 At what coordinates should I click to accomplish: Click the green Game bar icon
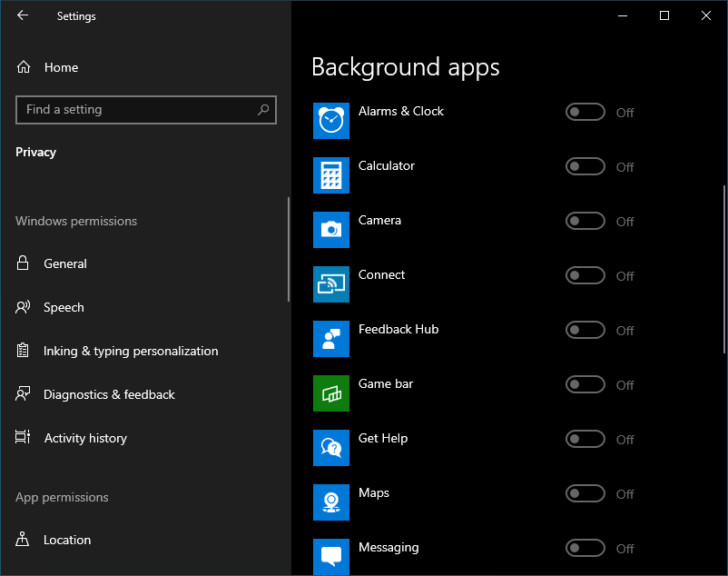click(x=331, y=393)
